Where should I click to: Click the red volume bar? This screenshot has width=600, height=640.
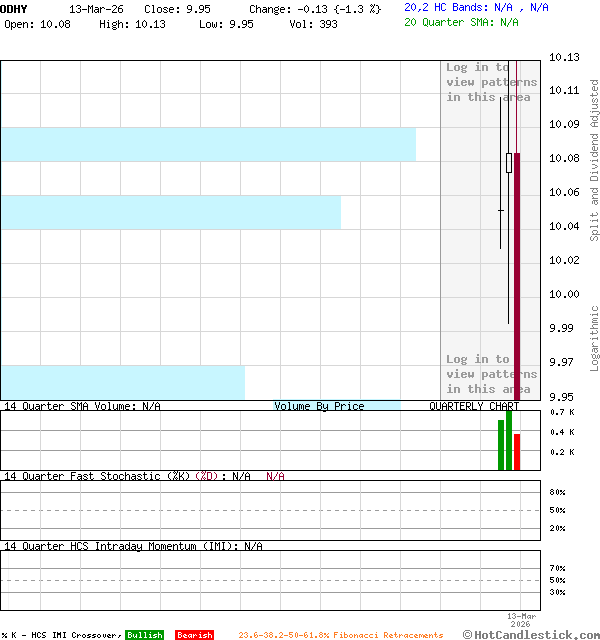click(517, 452)
